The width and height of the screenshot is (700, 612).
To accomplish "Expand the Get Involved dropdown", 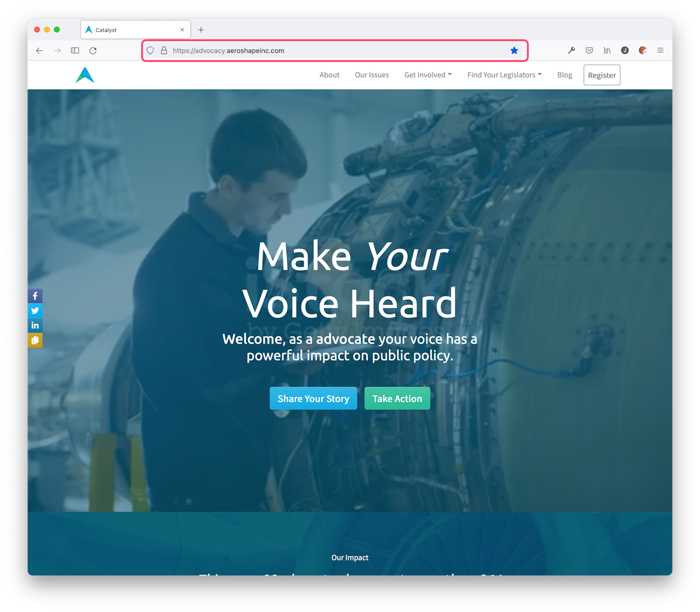I will 428,75.
